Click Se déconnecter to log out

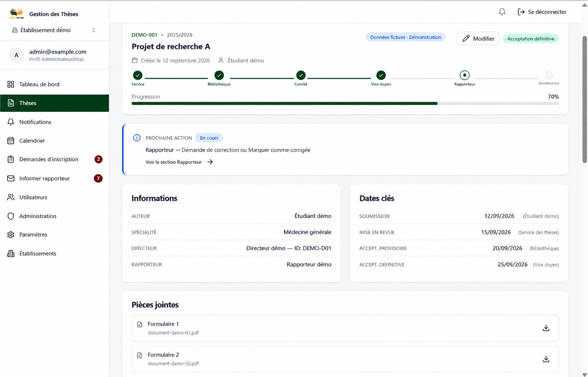point(542,12)
